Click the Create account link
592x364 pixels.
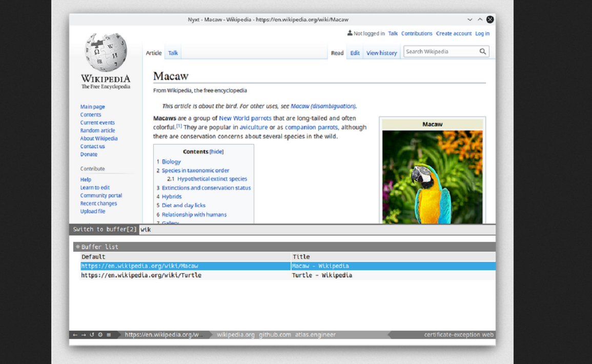pos(454,33)
